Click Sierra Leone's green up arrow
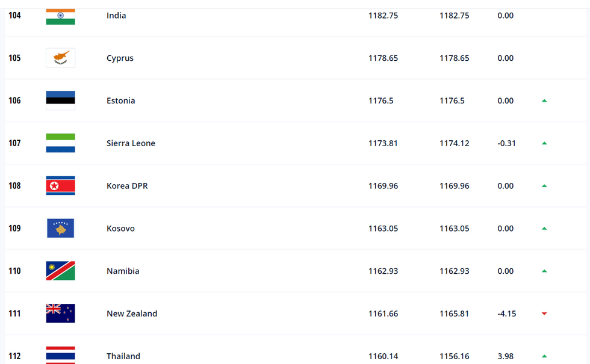This screenshot has width=590, height=364. [x=544, y=143]
